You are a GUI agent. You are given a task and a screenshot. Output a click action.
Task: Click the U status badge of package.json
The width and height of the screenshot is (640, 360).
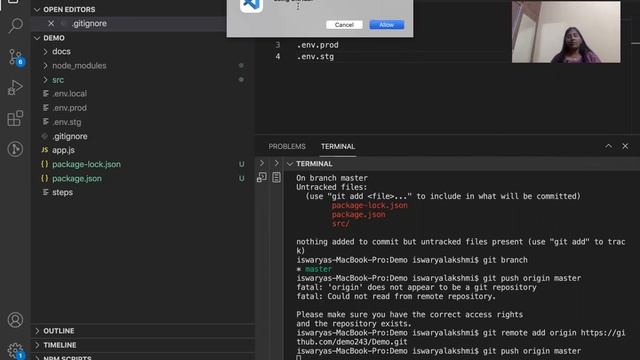click(x=242, y=178)
